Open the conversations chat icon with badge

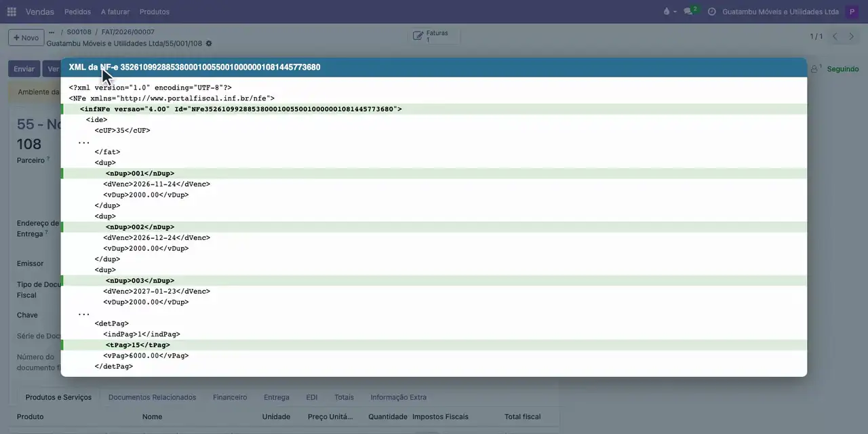(x=690, y=12)
